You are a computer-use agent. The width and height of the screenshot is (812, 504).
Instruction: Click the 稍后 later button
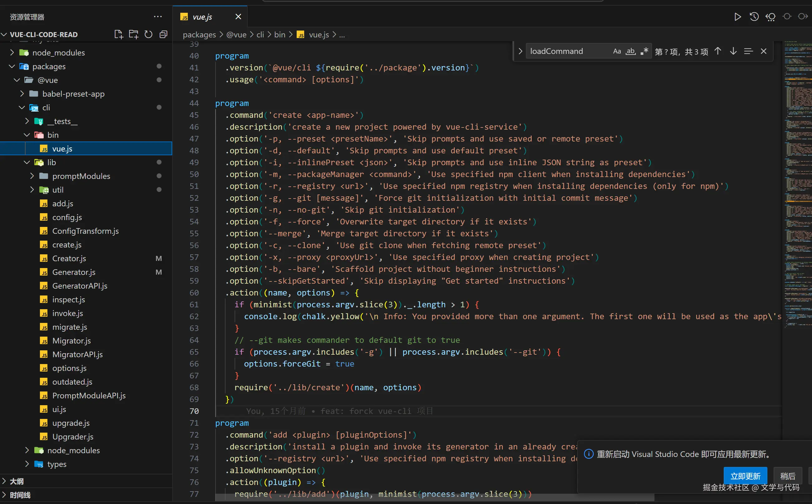(787, 476)
